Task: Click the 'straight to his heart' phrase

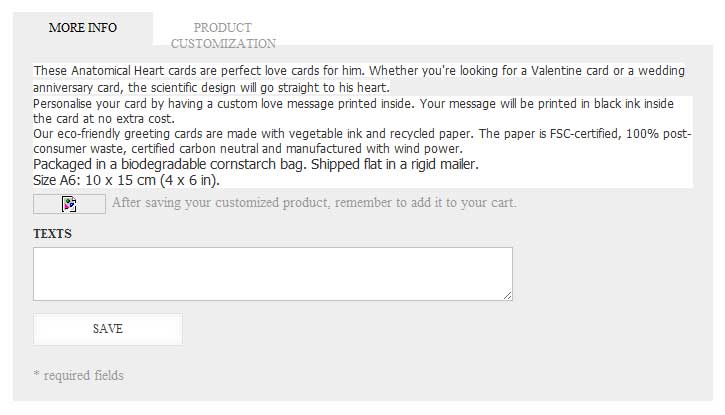Action: coord(333,87)
